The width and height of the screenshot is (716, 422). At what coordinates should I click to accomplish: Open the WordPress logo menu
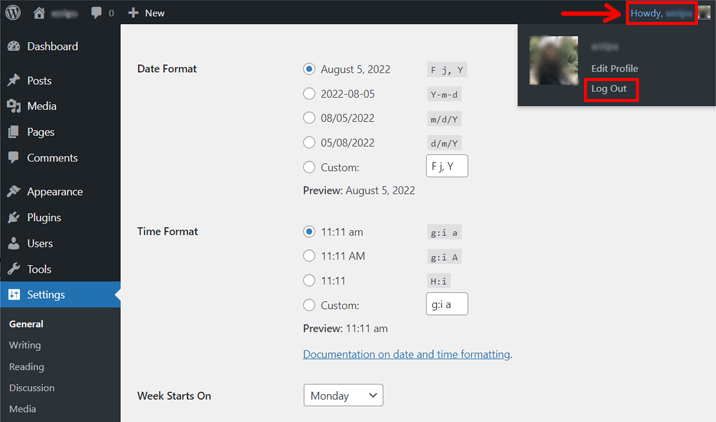pyautogui.click(x=13, y=12)
